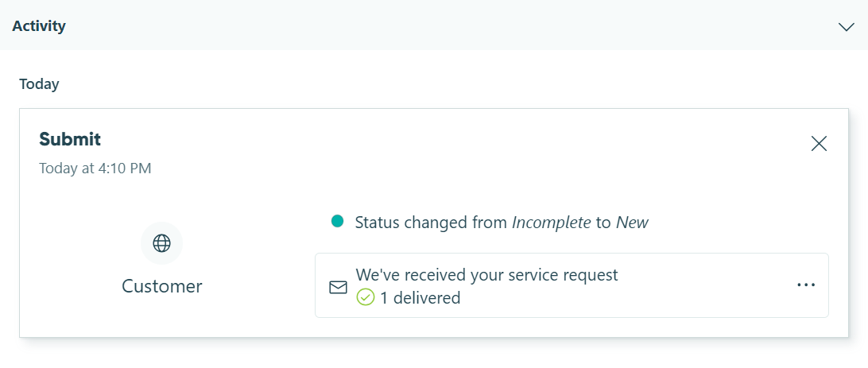
Task: Click blank area of Activity header bar
Action: [443, 25]
